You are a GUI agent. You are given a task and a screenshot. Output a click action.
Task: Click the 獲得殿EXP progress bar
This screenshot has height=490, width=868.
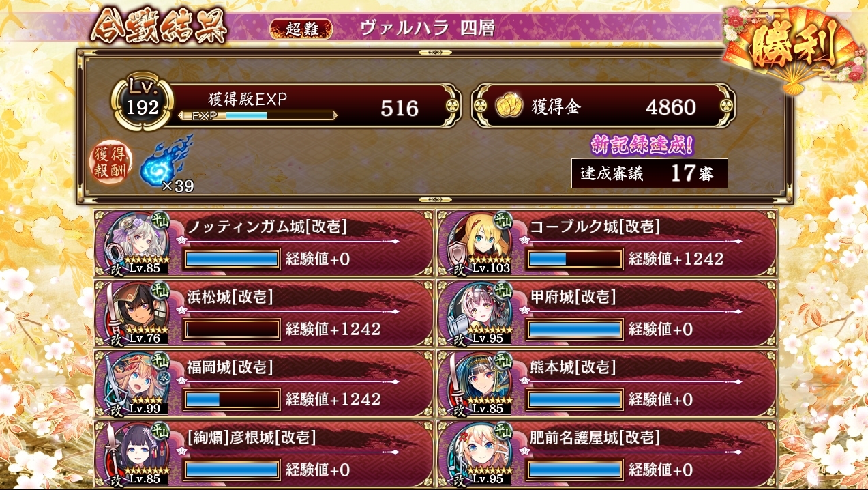(x=258, y=115)
